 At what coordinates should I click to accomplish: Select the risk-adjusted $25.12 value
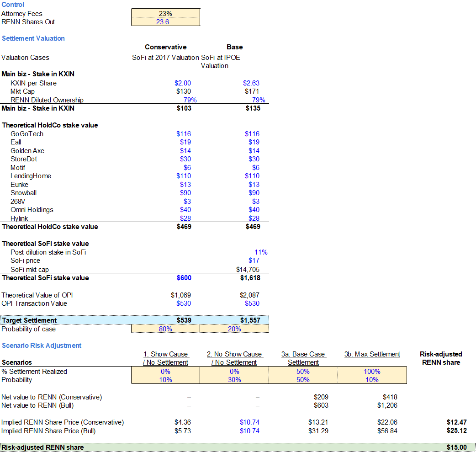coord(456,431)
